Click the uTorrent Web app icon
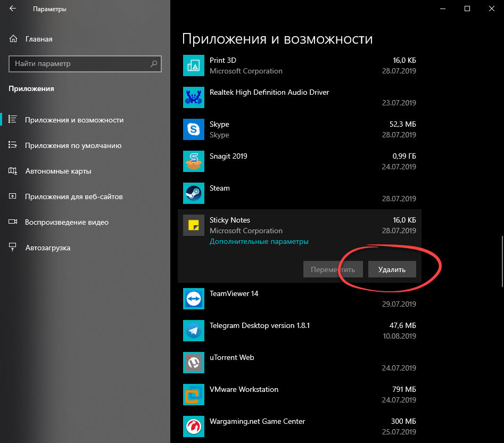This screenshot has height=443, width=504. tap(194, 363)
